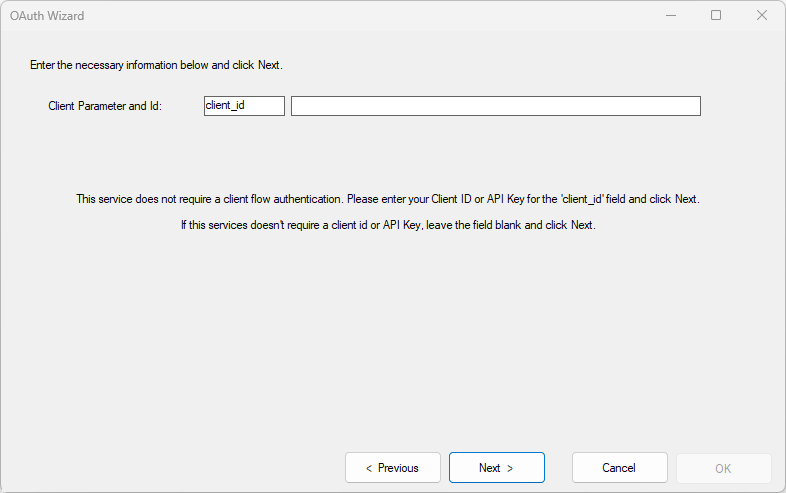The width and height of the screenshot is (786, 493).
Task: Focus the 'client_id' parameter name box
Action: tap(244, 106)
